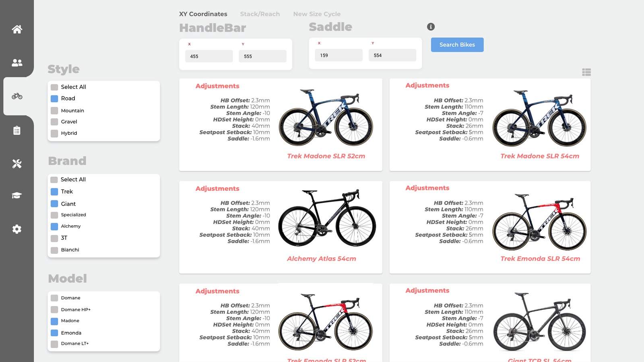Open the New Size Cycle tab

pos(317,14)
